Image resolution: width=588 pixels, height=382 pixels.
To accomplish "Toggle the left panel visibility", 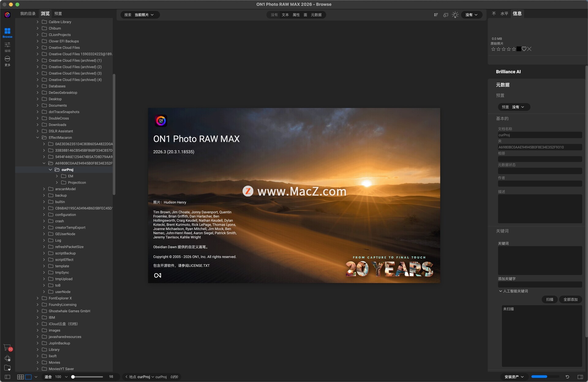I will [x=8, y=377].
